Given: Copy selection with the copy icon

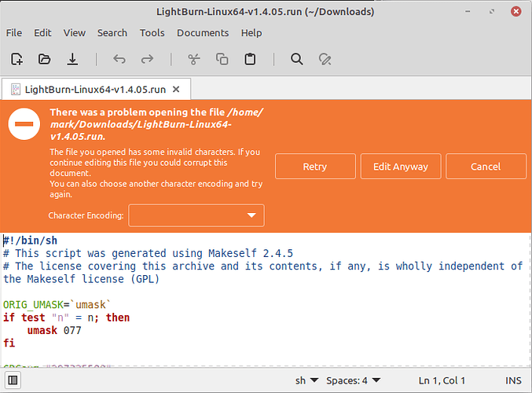Looking at the screenshot, I should pyautogui.click(x=222, y=59).
